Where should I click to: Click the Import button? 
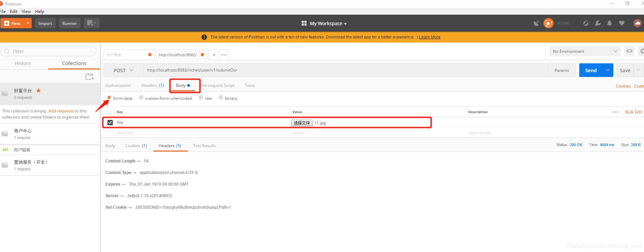point(45,23)
